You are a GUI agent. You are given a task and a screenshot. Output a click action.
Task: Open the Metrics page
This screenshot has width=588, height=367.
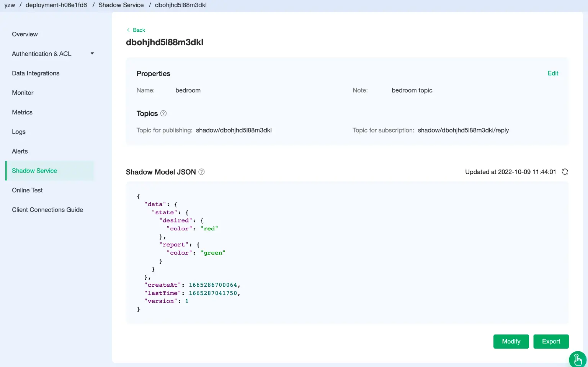[22, 112]
